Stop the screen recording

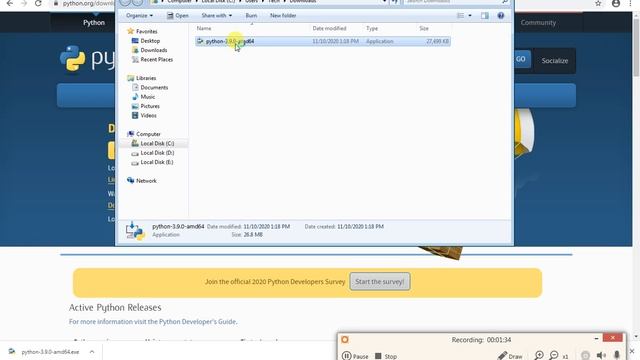[386, 356]
